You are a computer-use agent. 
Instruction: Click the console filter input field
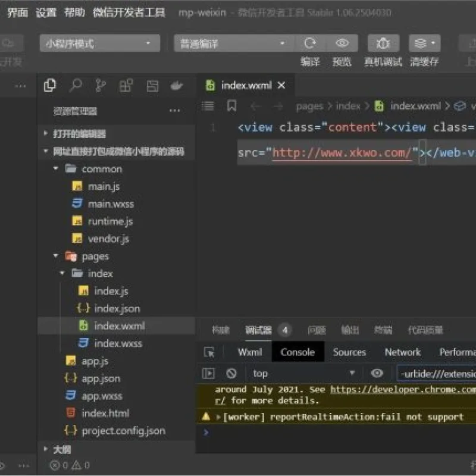click(437, 374)
